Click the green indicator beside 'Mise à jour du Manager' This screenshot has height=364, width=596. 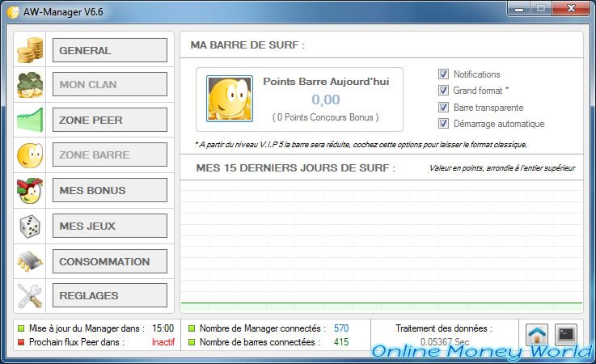[x=21, y=328]
